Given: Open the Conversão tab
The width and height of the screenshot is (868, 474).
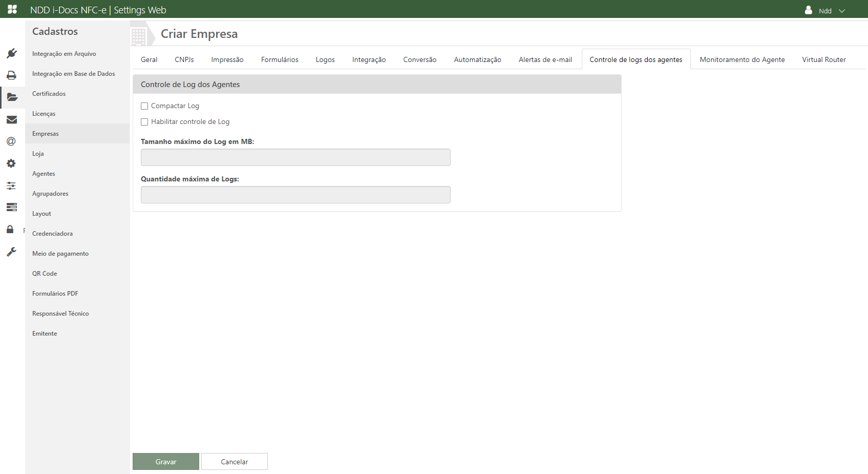Looking at the screenshot, I should (420, 59).
